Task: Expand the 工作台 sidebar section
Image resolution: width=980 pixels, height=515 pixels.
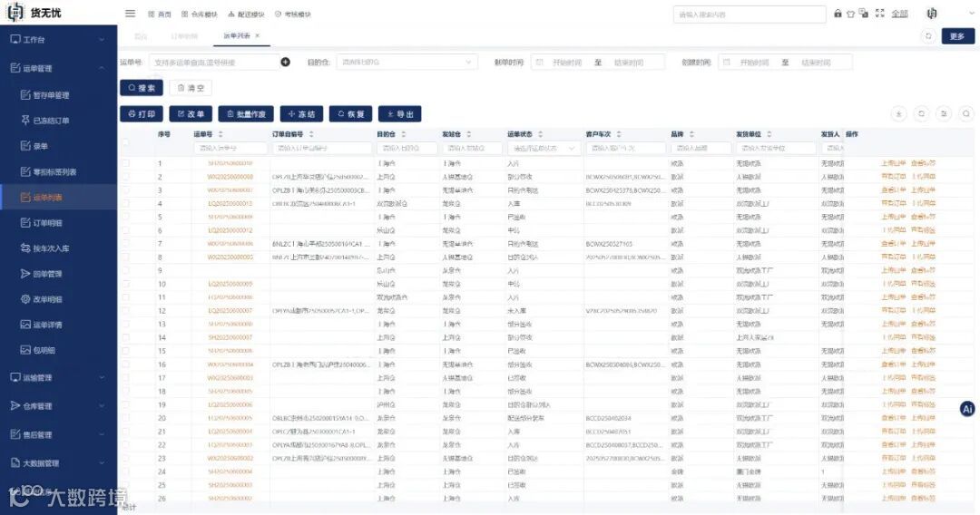Action: coord(58,39)
